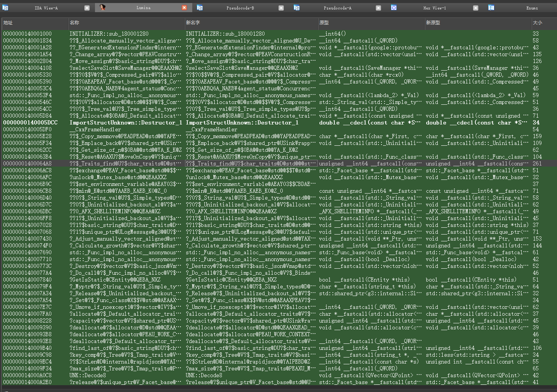The width and height of the screenshot is (557, 392).
Task: Open the Enums tab
Action: [x=532, y=8]
